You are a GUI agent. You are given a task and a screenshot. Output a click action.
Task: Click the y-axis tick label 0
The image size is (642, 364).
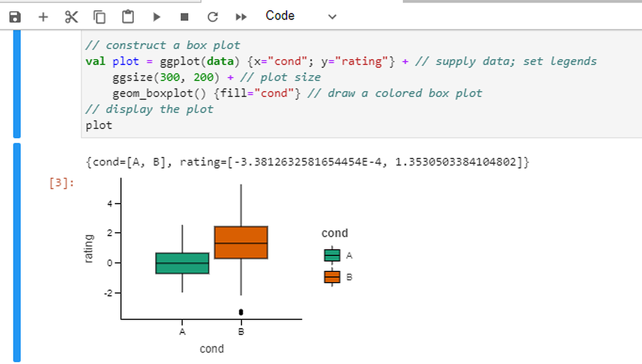point(110,263)
